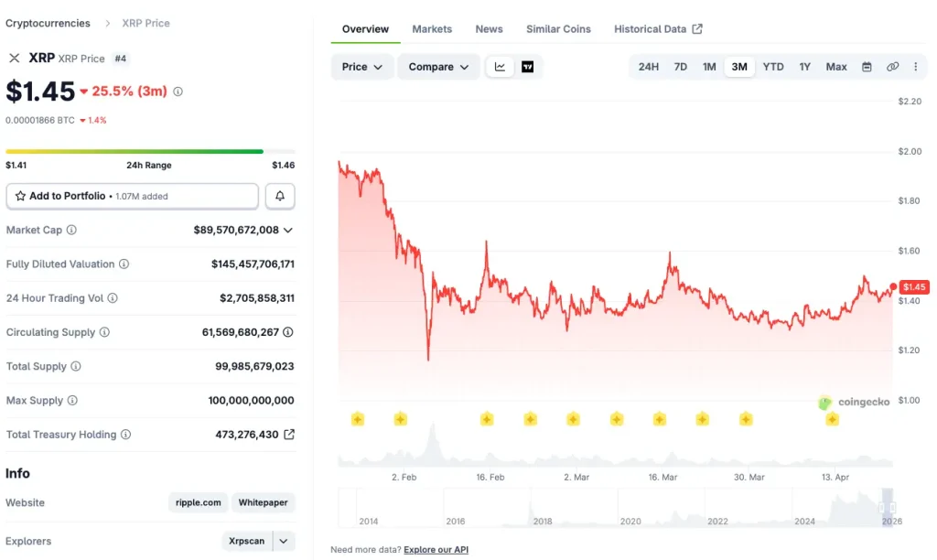Click the $89,570,672,008 market cap value
Screen dimensions: 937x560
pos(236,230)
